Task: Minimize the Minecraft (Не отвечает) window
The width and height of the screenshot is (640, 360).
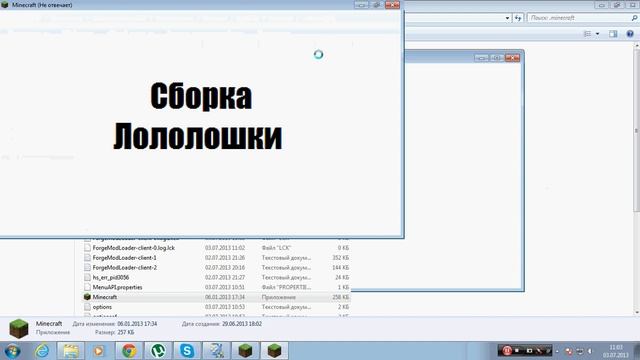Action: click(361, 5)
